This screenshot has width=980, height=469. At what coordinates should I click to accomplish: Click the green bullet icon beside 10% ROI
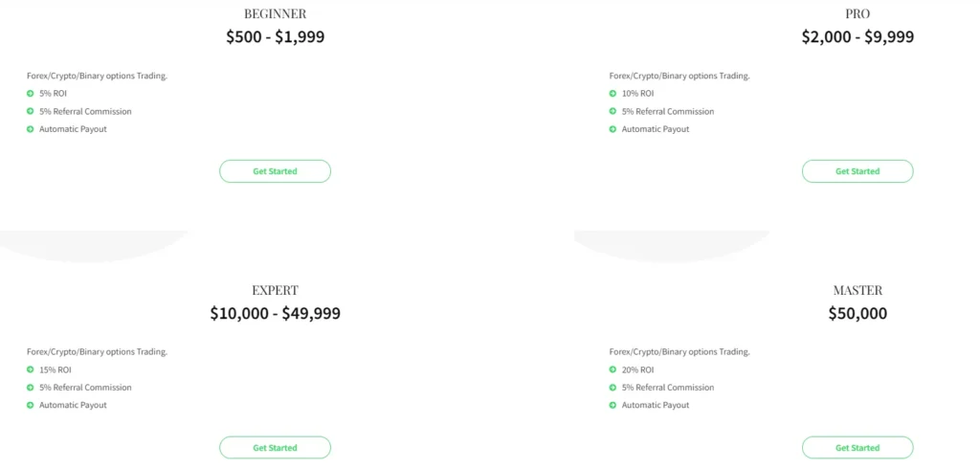(612, 94)
